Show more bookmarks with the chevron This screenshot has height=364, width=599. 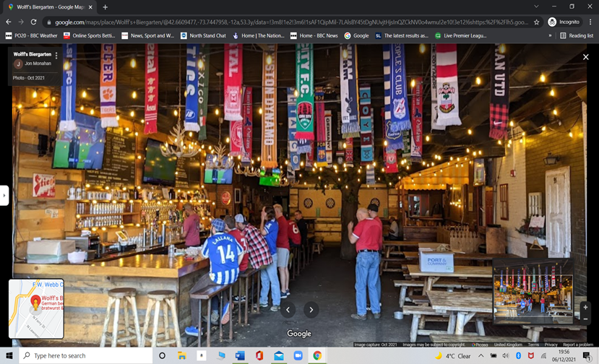click(x=550, y=35)
